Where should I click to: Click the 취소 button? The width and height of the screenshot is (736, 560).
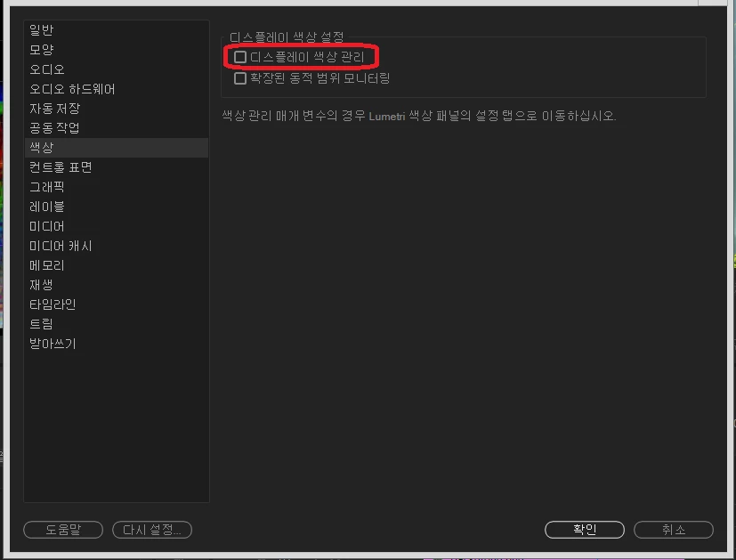click(674, 530)
